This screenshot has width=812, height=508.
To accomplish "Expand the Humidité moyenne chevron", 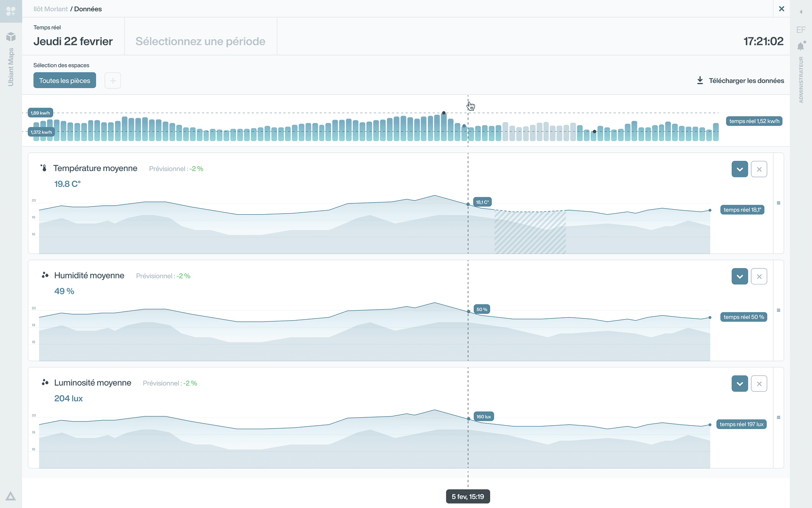I will [740, 277].
